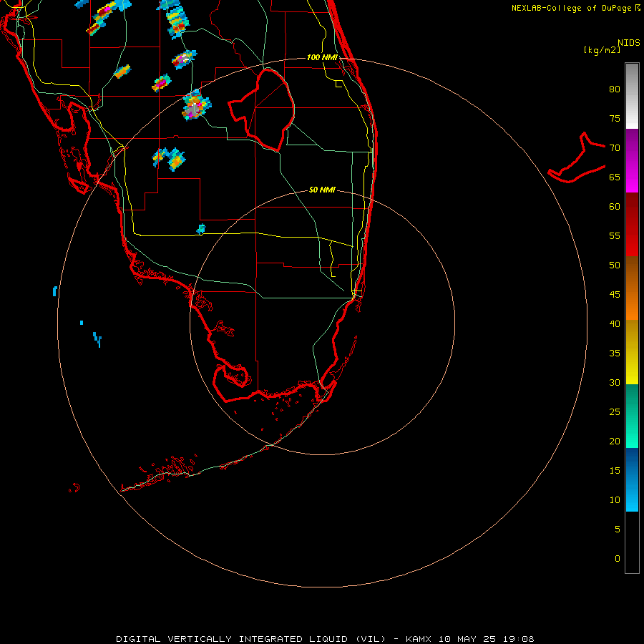Pick the yellow band of the color scale
The height and width of the screenshot is (644, 644).
(x=632, y=352)
